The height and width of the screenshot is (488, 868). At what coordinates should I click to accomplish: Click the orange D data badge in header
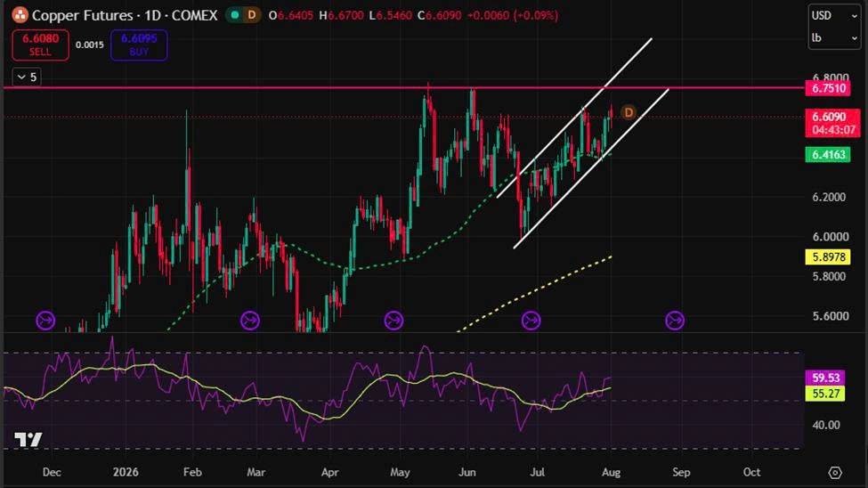tap(252, 15)
